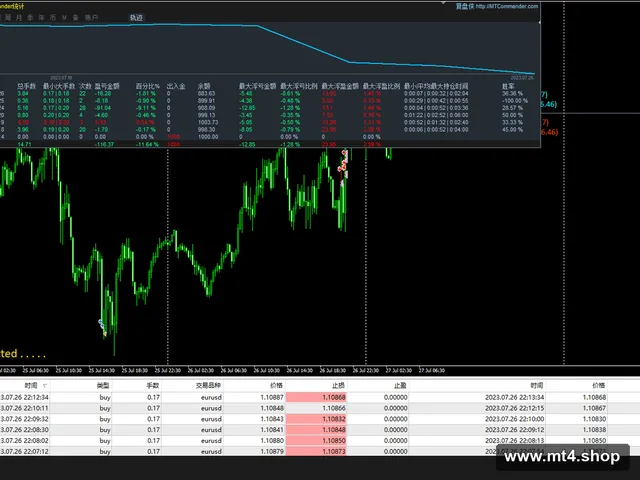This screenshot has width=640, height=480.
Task: Click the 26 Jul 18:30 time axis label
Action: (332, 371)
